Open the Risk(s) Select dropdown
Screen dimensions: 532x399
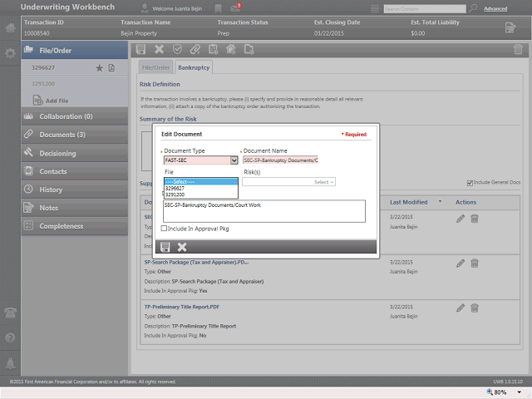coord(288,182)
